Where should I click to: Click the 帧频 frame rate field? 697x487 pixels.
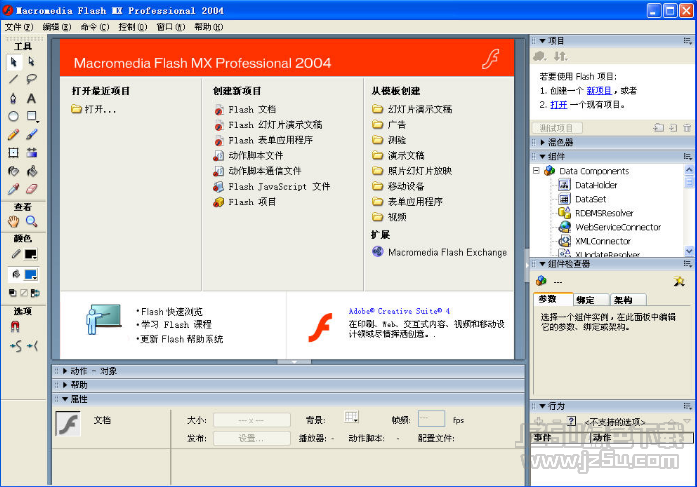tap(431, 419)
